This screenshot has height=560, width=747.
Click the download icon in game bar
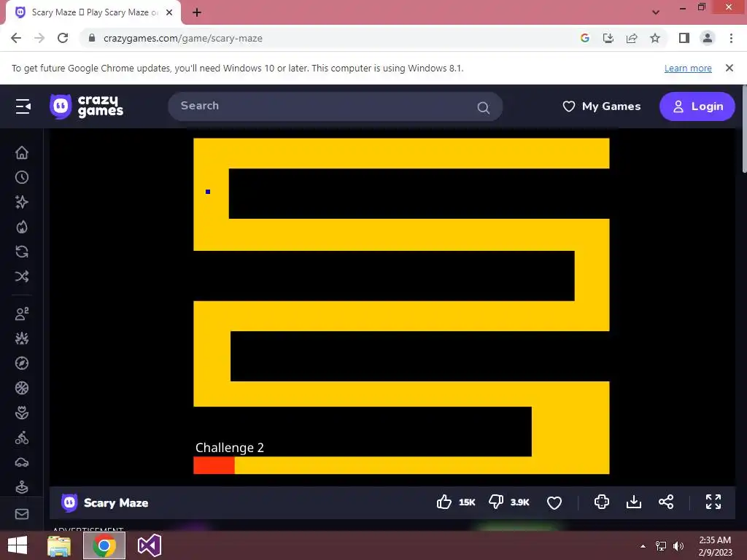[x=634, y=502]
